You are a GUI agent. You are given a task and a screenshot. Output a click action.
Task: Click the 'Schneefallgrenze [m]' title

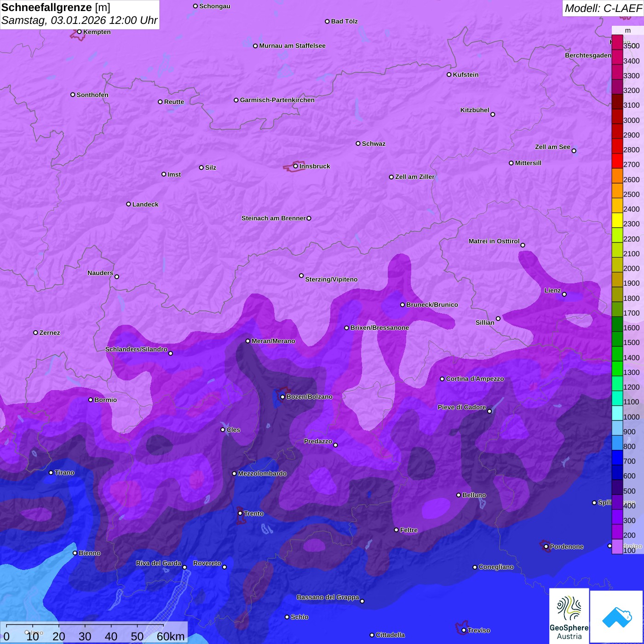[56, 8]
